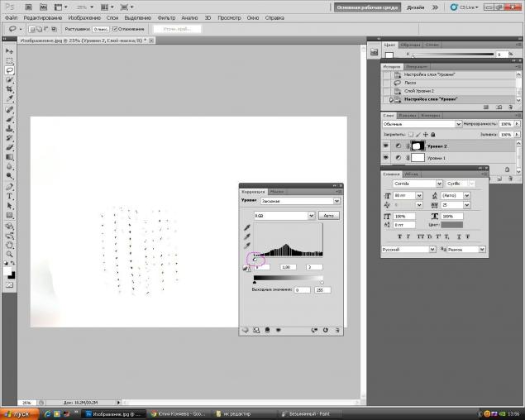Open the Corrida font family dropdown

coord(439,184)
